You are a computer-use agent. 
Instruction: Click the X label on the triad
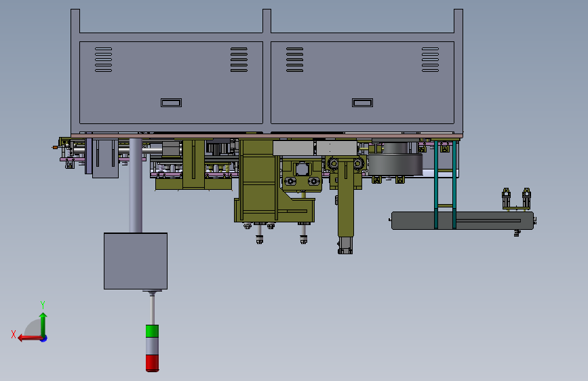tap(14, 334)
